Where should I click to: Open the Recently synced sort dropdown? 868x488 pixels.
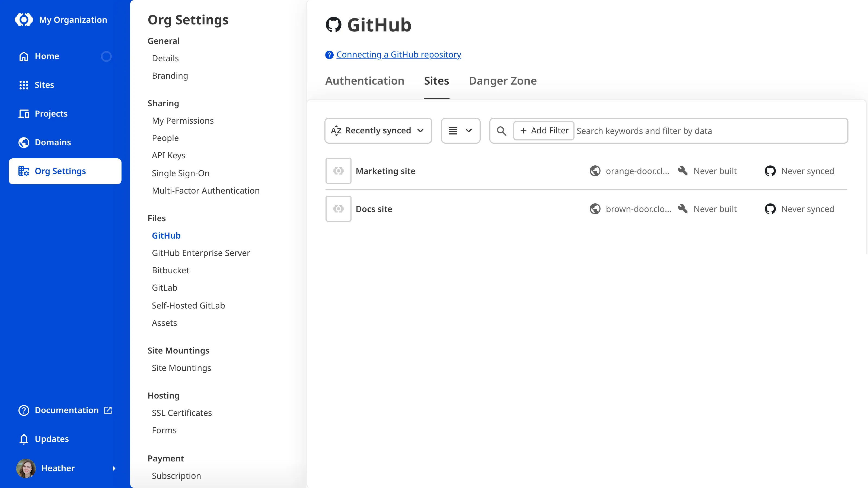pos(378,131)
